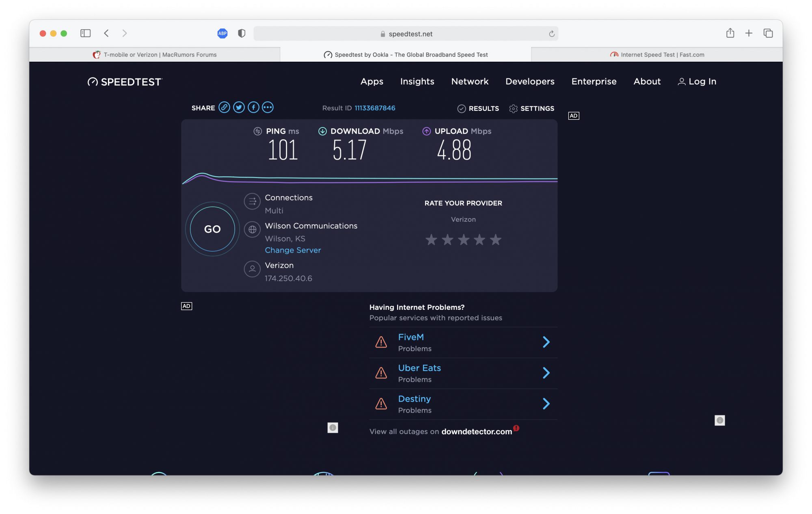This screenshot has height=514, width=812.
Task: Click the download value 5.17
Action: (x=350, y=150)
